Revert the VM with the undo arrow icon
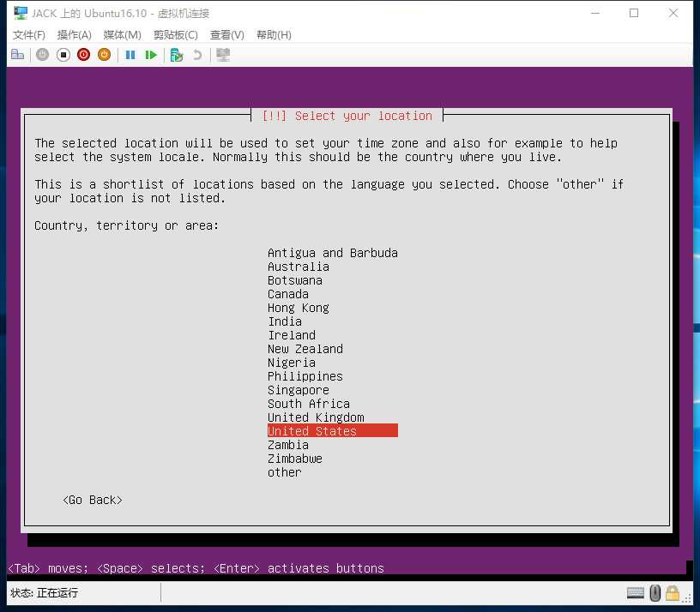 pos(197,55)
